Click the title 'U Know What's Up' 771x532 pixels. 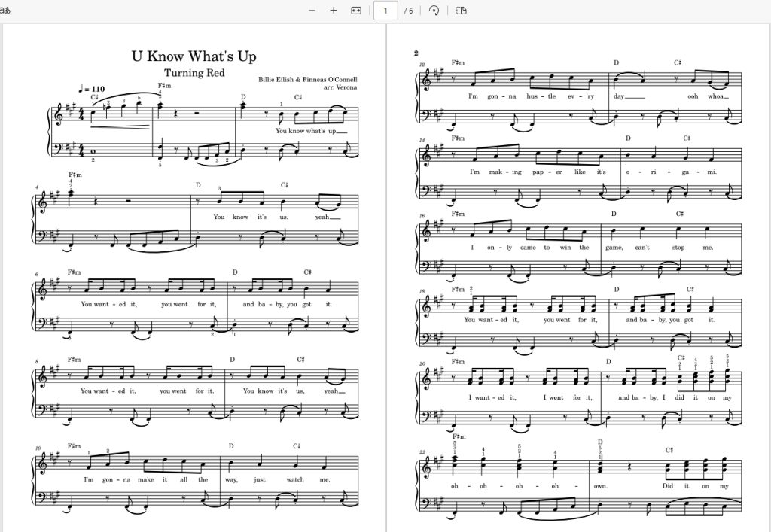pos(194,56)
